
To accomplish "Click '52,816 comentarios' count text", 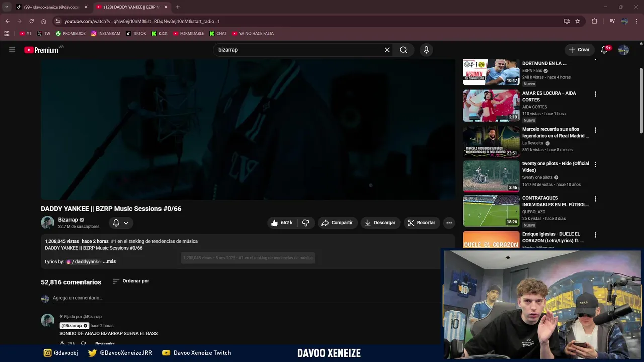I will point(71,282).
